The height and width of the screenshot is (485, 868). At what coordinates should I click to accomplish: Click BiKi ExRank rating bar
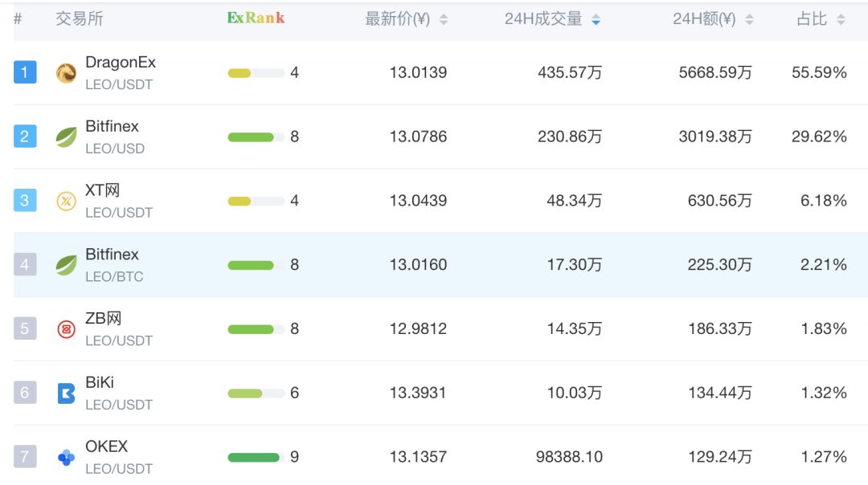point(256,393)
